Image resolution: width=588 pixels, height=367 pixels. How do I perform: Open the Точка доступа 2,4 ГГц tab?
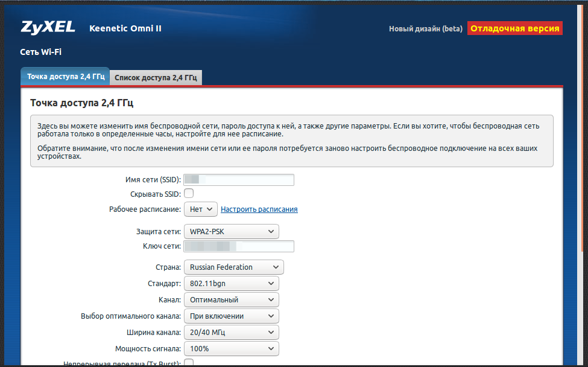click(x=65, y=77)
